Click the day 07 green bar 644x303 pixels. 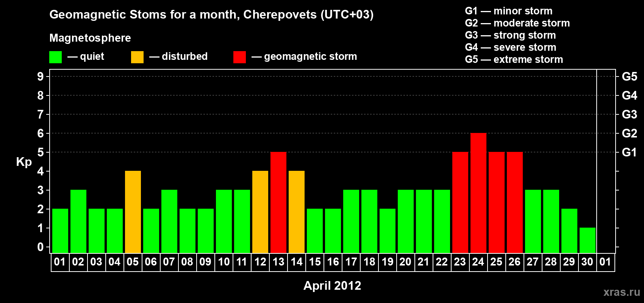tap(169, 221)
